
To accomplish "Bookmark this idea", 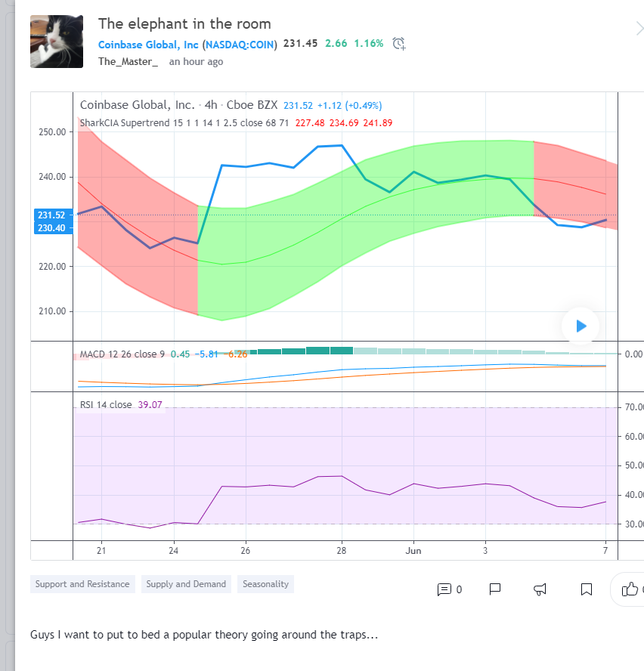I will tap(586, 589).
